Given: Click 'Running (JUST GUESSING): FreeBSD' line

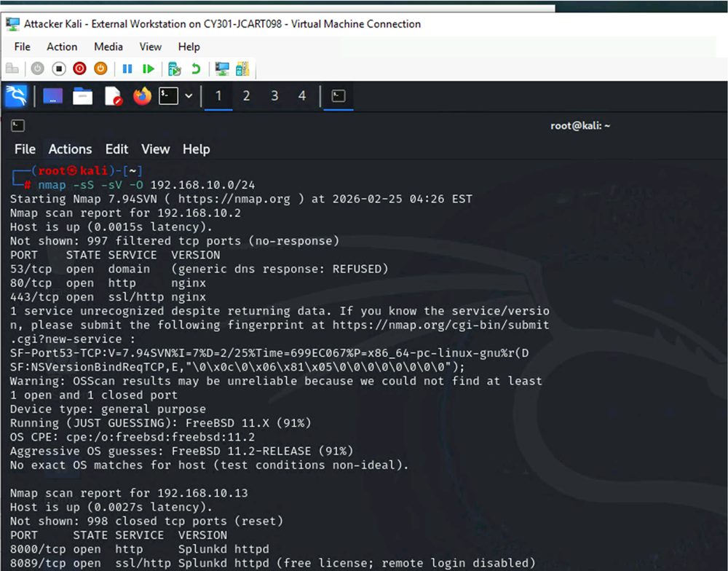Looking at the screenshot, I should (161, 423).
